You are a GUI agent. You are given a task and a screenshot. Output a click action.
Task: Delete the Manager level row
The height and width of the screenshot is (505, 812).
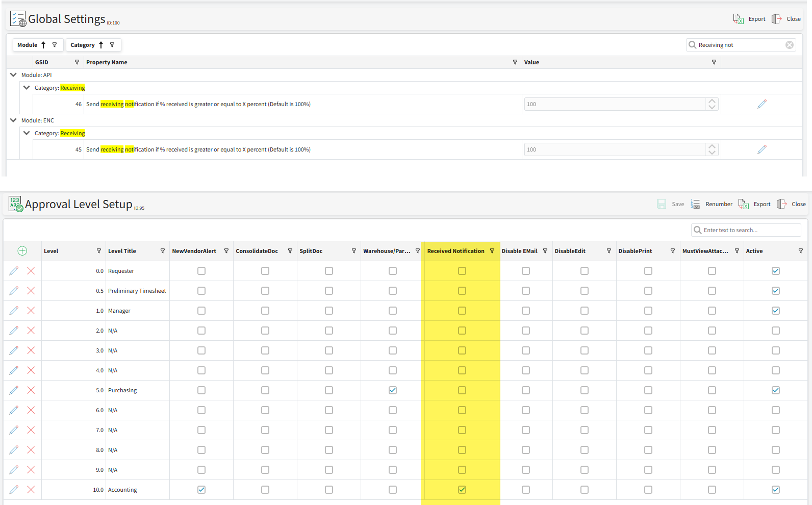point(31,311)
